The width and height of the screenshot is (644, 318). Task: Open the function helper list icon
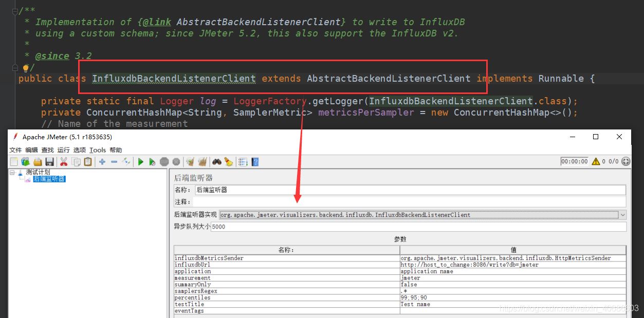coord(243,162)
